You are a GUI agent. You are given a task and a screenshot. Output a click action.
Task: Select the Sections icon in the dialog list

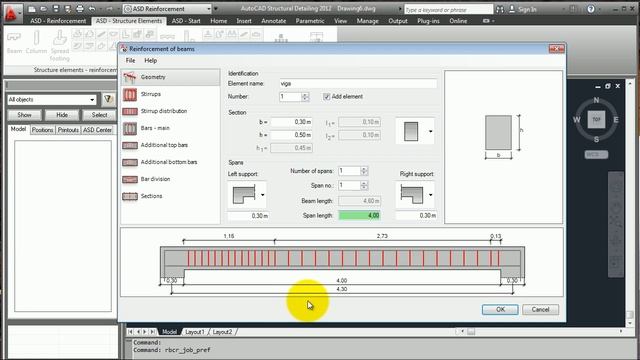[x=130, y=196]
